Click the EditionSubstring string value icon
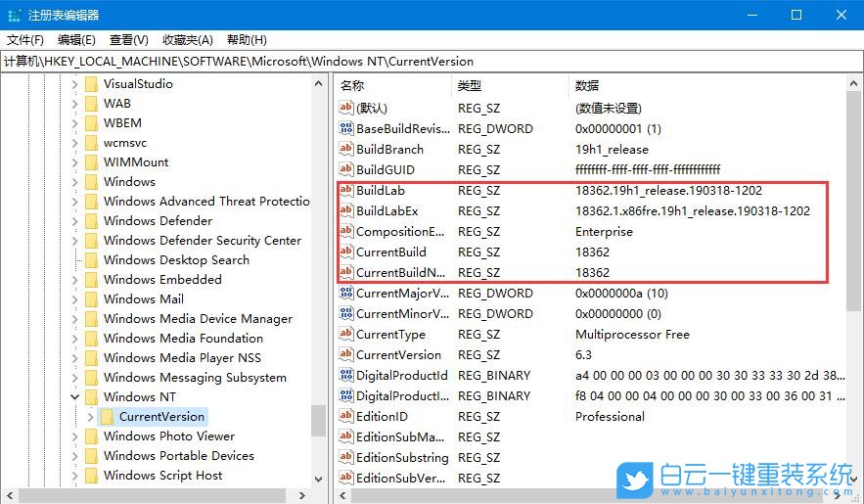This screenshot has width=864, height=504. (x=346, y=457)
